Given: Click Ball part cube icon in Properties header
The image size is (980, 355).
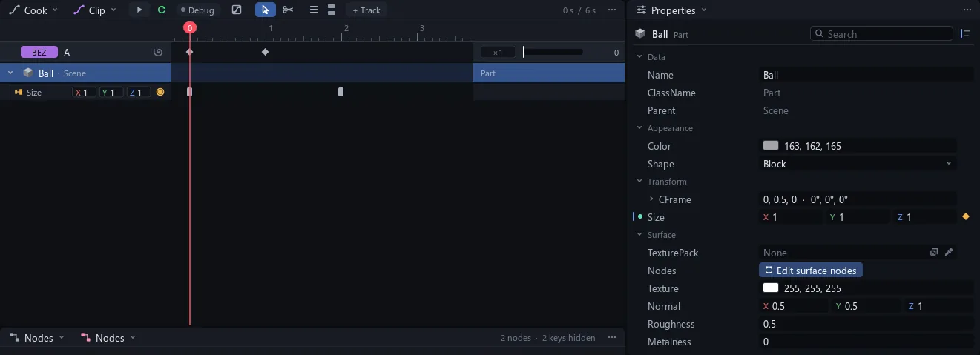Looking at the screenshot, I should pos(640,34).
